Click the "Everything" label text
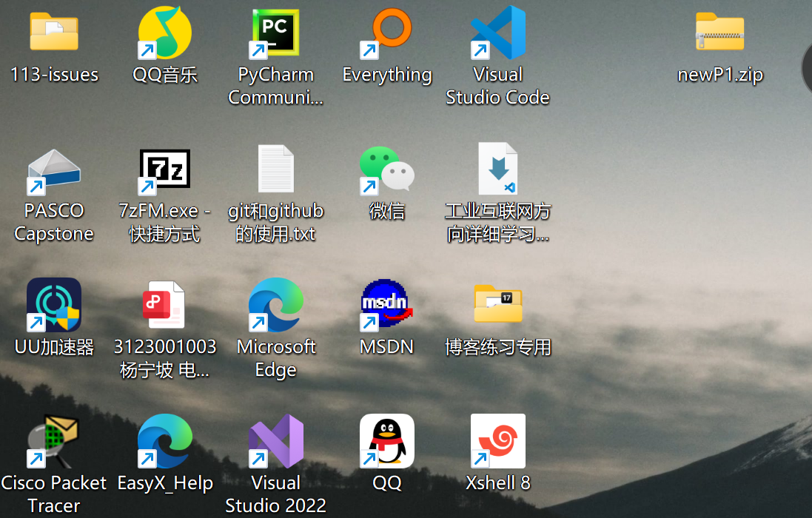 click(387, 75)
